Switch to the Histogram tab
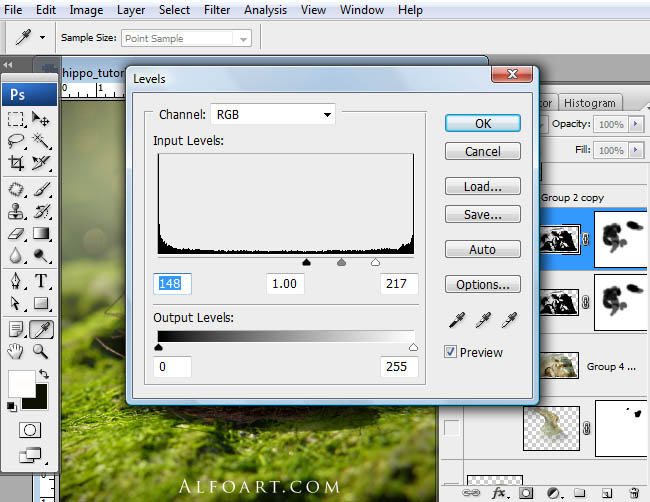 [589, 103]
